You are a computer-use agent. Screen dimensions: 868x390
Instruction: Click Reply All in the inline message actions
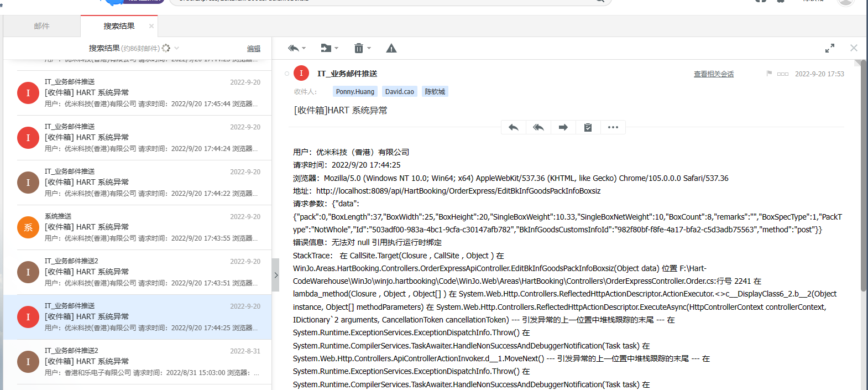click(x=538, y=127)
